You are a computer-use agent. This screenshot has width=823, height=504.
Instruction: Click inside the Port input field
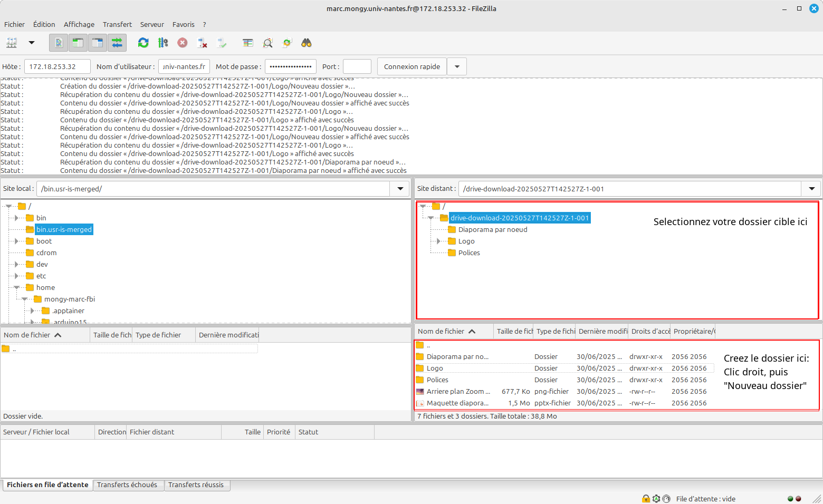(x=357, y=66)
